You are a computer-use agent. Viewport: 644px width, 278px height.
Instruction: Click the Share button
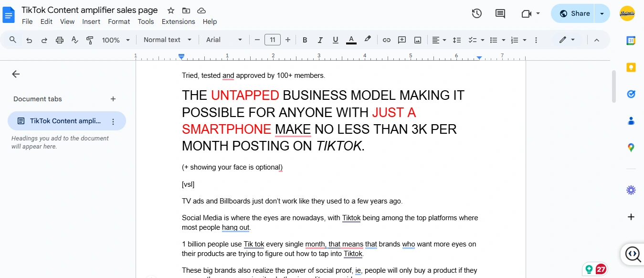[x=574, y=13]
